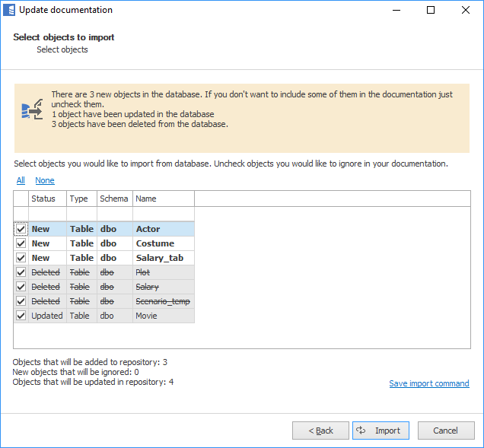Uncheck the Actor table checkbox
Image resolution: width=484 pixels, height=448 pixels.
click(x=21, y=229)
